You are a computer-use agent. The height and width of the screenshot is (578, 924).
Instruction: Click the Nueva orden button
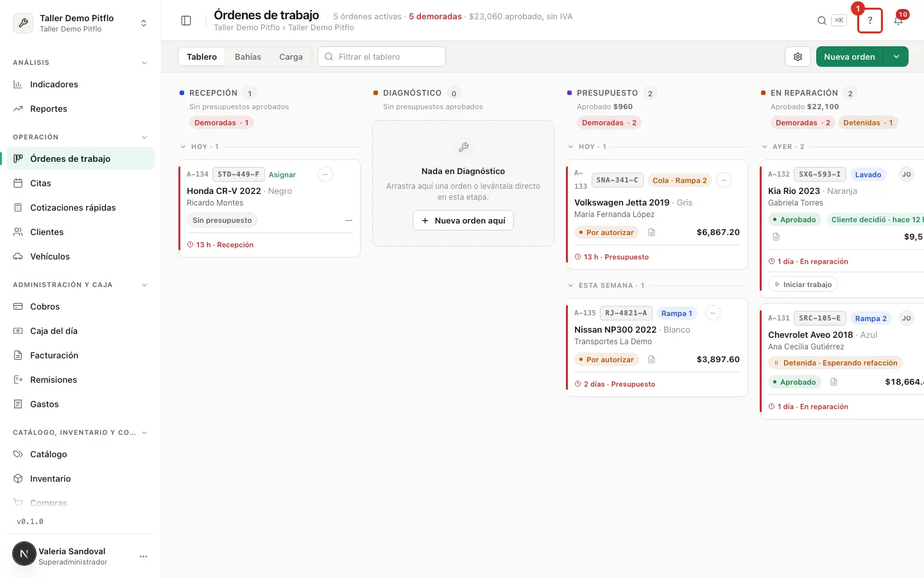point(850,57)
